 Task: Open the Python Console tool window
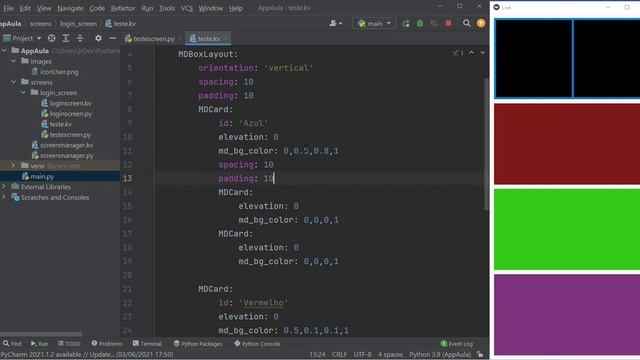tap(257, 344)
